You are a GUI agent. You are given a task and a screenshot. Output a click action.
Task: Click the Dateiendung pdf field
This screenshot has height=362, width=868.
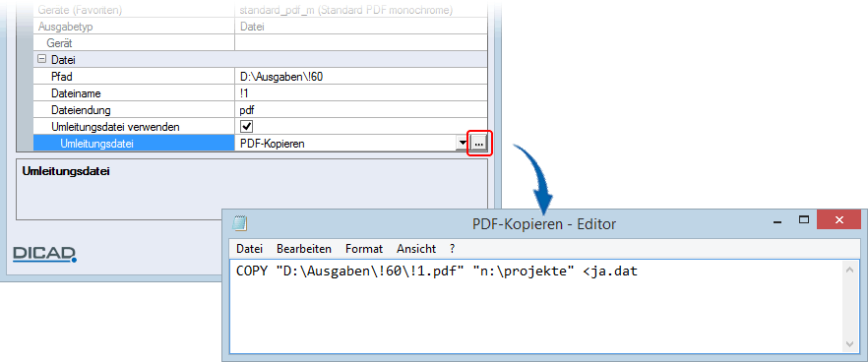(361, 109)
